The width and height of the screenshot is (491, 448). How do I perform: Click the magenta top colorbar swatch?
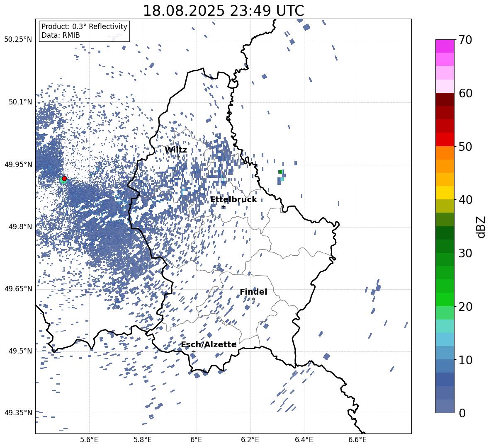pyautogui.click(x=445, y=46)
